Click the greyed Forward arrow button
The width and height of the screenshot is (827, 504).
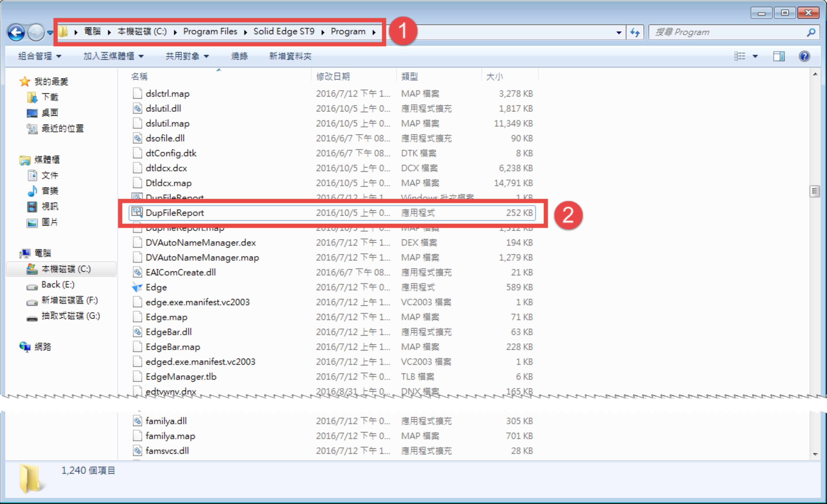pos(36,32)
